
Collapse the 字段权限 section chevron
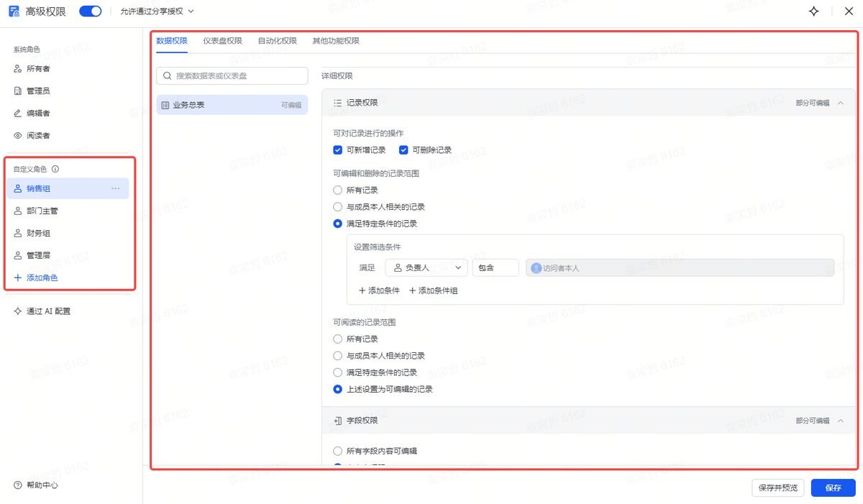coord(841,421)
